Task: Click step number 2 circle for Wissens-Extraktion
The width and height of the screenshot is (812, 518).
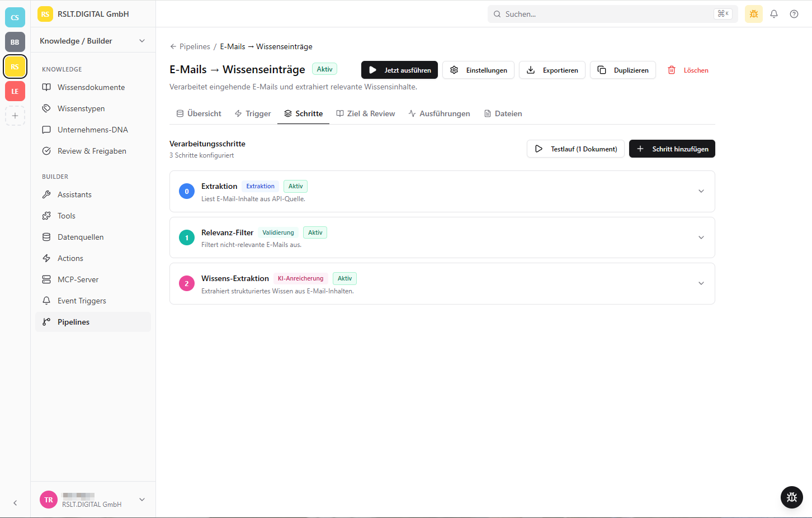Action: (x=187, y=283)
